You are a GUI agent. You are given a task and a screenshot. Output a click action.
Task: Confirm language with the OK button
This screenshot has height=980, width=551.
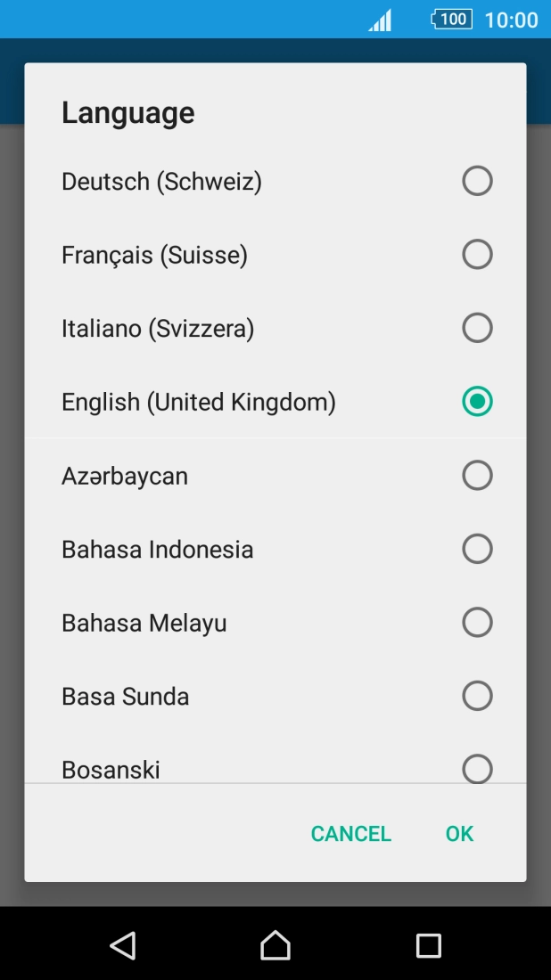point(459,834)
